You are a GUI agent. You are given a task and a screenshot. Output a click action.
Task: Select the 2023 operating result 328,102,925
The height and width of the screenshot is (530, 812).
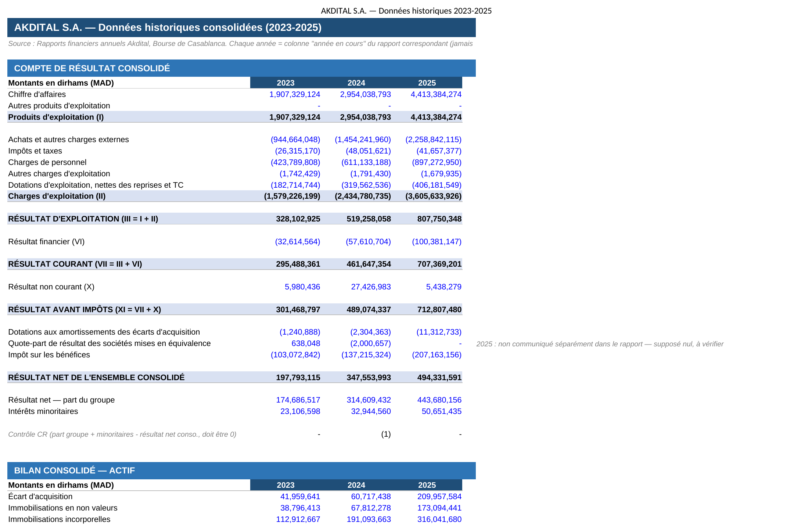(x=298, y=219)
